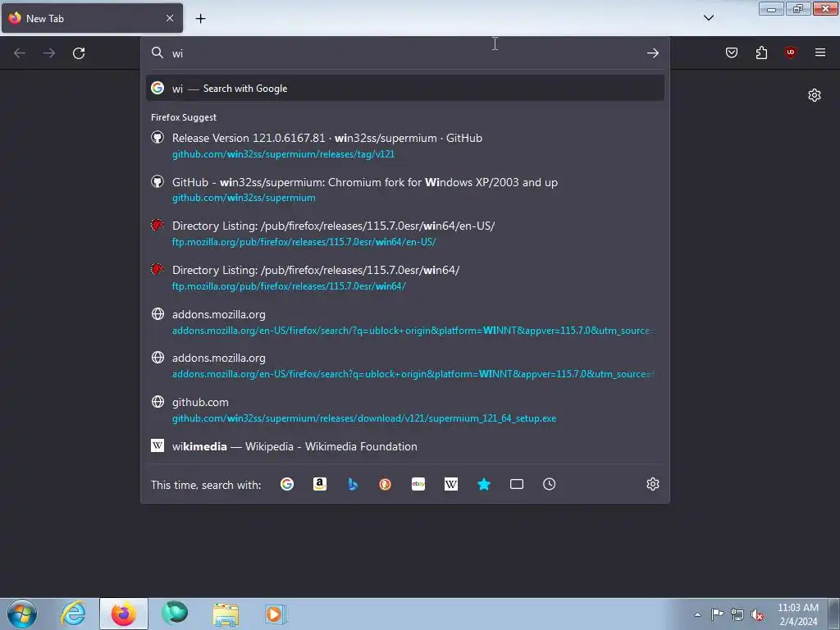Open the uBlock Origin toolbar icon
This screenshot has height=630, width=840.
tap(790, 52)
